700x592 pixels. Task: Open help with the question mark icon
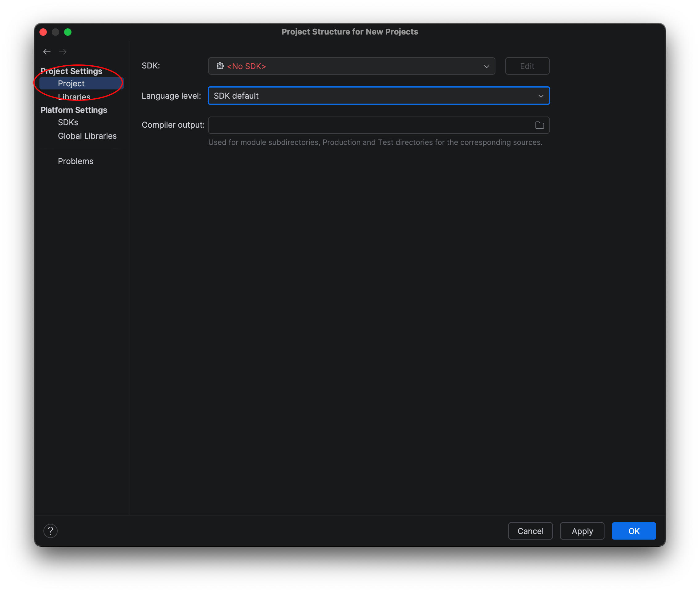tap(51, 531)
